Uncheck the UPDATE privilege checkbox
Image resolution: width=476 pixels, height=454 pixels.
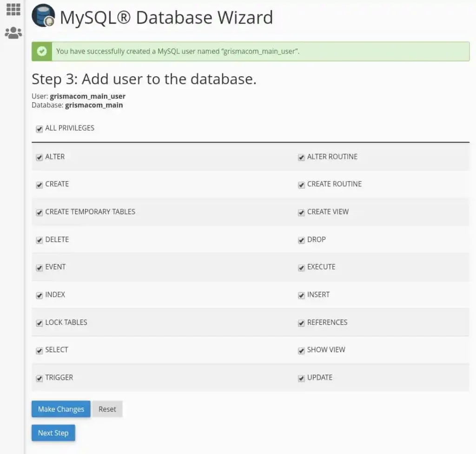pyautogui.click(x=301, y=378)
